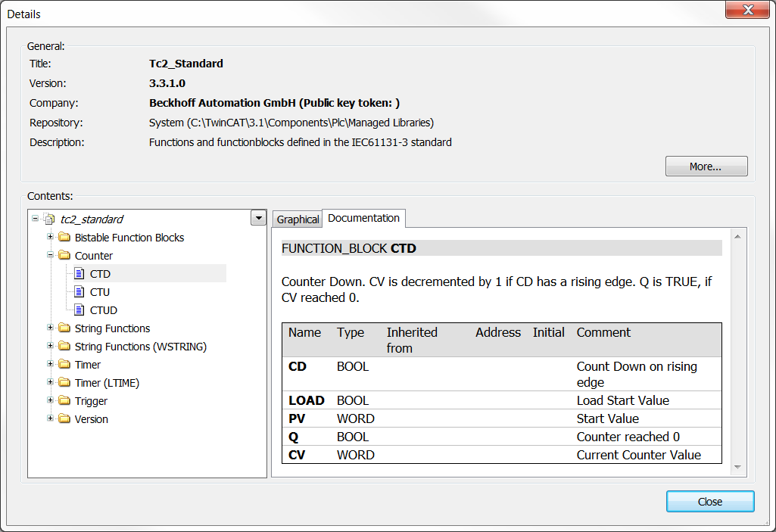Select the CTD tree item label
The width and height of the screenshot is (776, 532).
(100, 274)
